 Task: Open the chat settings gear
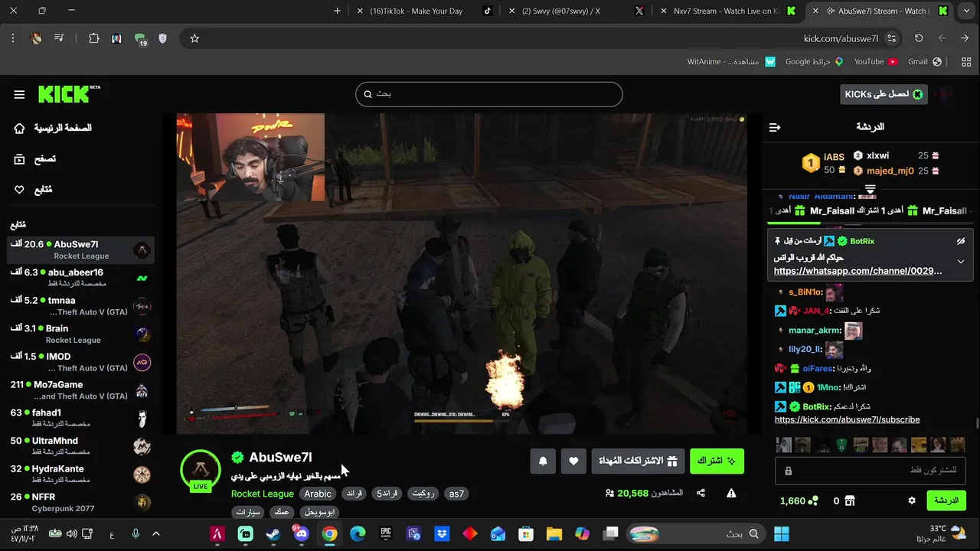point(912,500)
